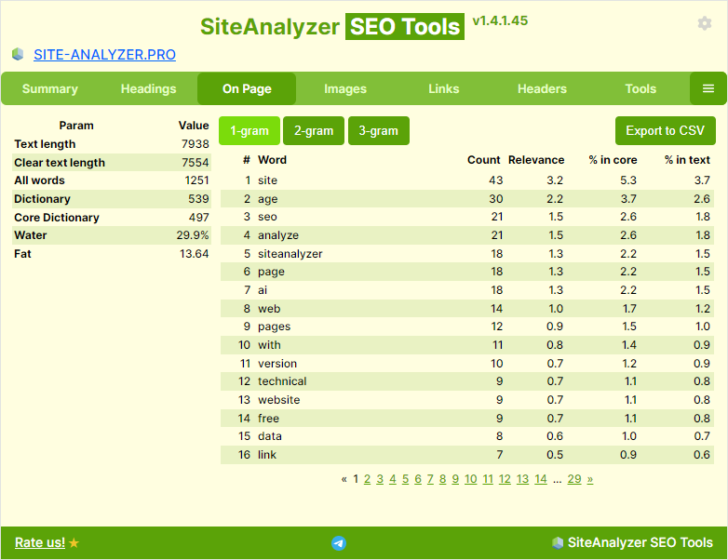Viewport: 728px width, 560px height.
Task: Click the site favicon next to SITE-ANALYZER.PRO
Action: [x=18, y=54]
